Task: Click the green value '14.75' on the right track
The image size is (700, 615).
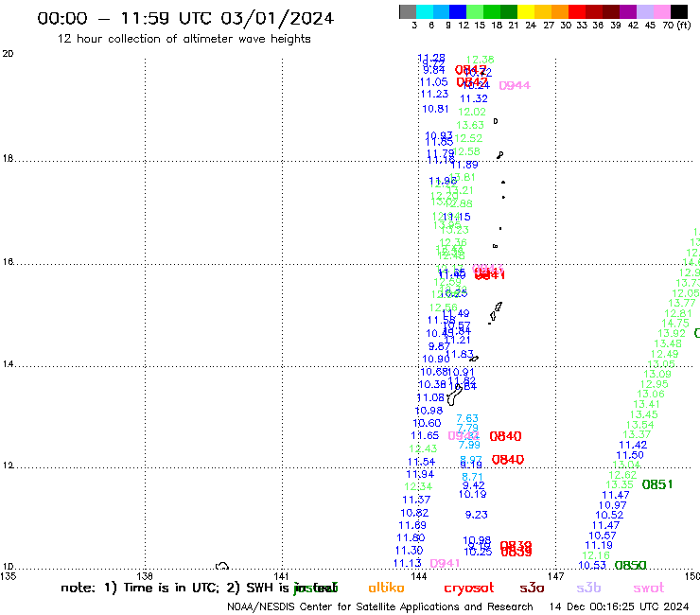Action: coord(675,323)
